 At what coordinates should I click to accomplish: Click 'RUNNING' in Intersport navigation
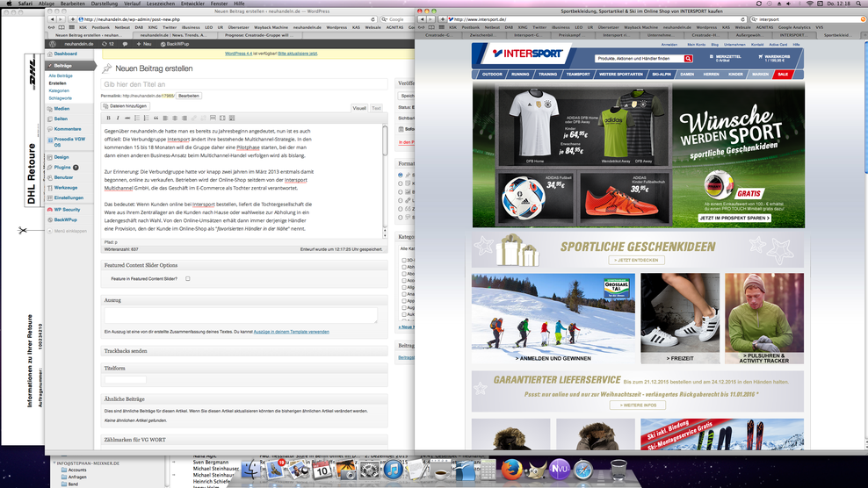tap(520, 74)
